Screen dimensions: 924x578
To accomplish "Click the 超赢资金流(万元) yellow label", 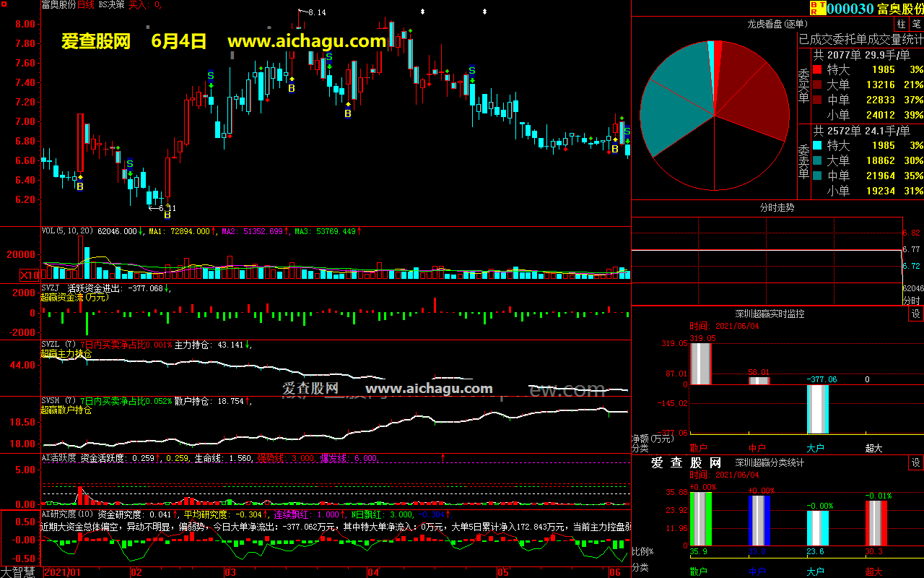I will click(75, 297).
